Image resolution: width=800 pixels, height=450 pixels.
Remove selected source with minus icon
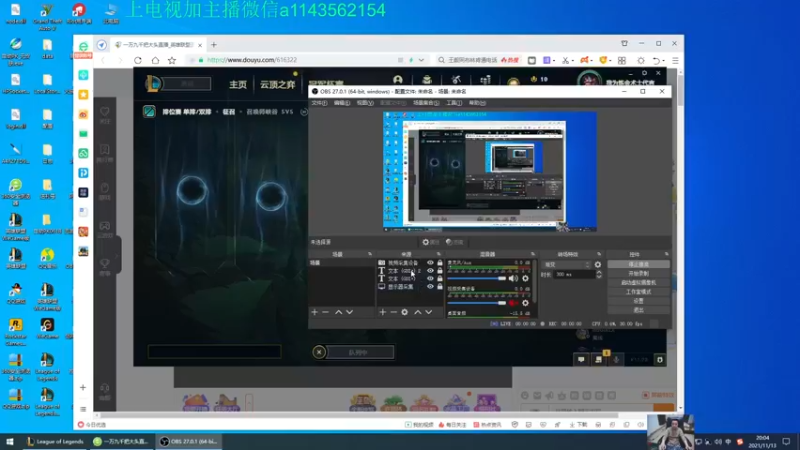click(393, 312)
